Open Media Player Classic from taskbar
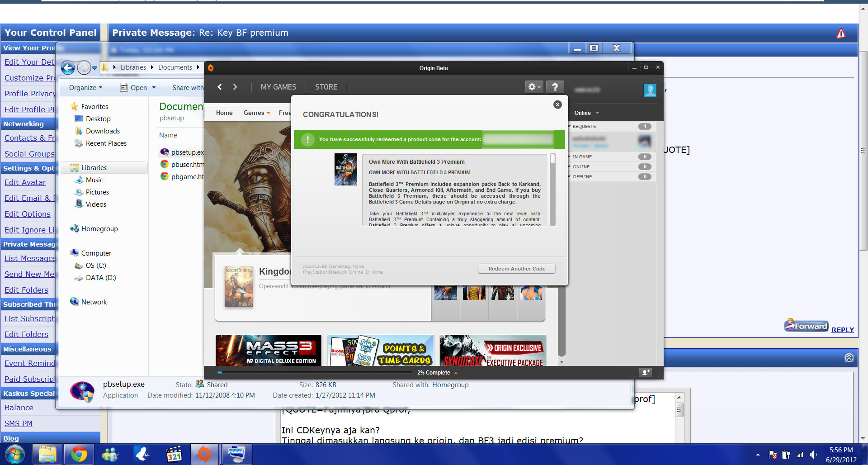This screenshot has width=868, height=465. click(174, 454)
